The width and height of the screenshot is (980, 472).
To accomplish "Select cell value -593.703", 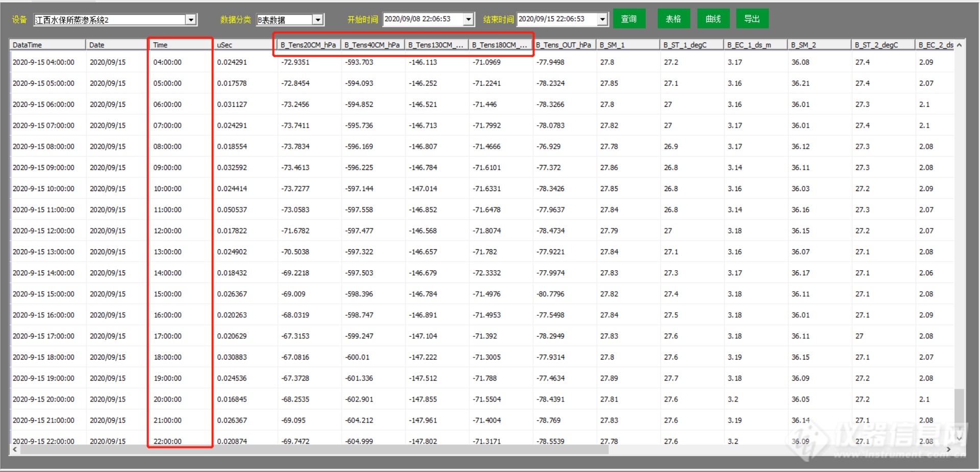I will [359, 62].
